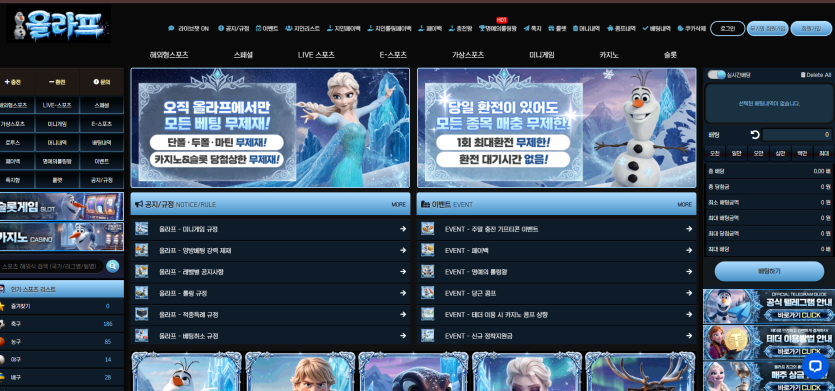This screenshot has height=391, width=835.
Task: Open the 카지노 CASINO banner
Action: pyautogui.click(x=62, y=237)
